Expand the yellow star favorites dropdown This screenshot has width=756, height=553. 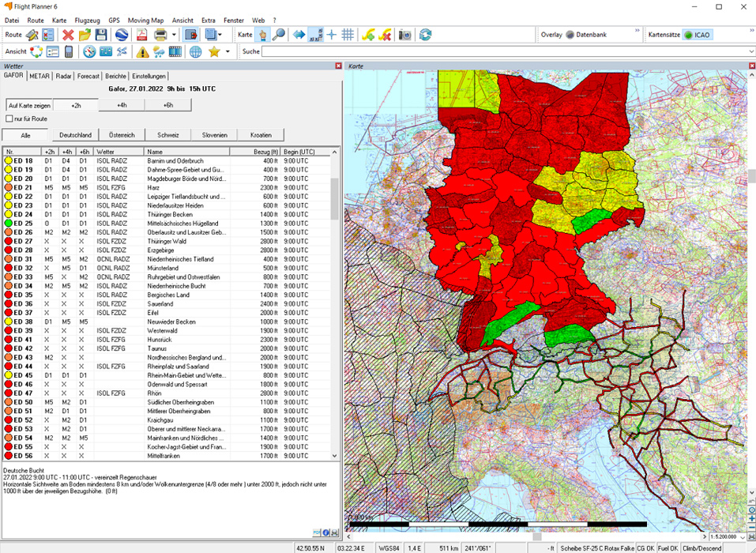pyautogui.click(x=228, y=52)
